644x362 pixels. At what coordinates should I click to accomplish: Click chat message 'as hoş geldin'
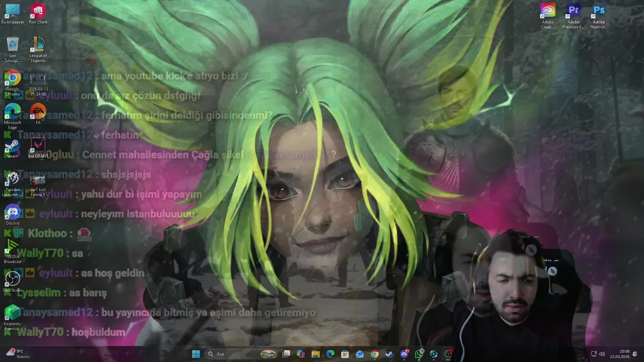113,274
